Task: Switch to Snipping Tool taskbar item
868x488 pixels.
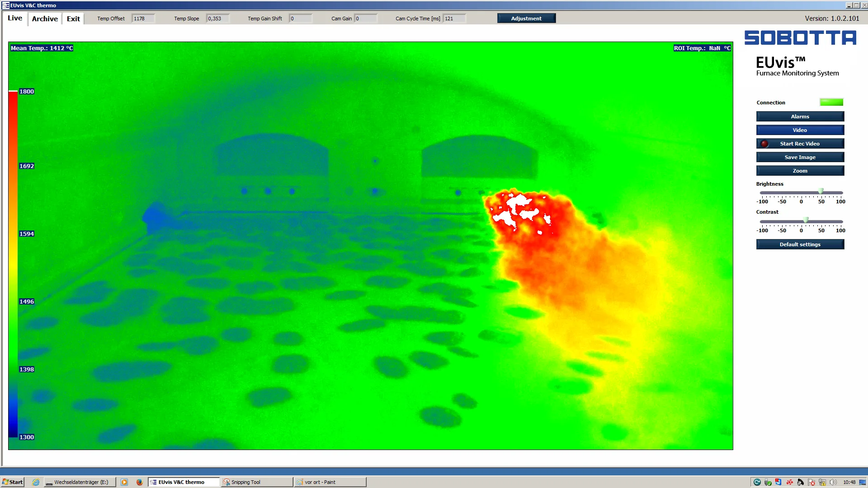Action: coord(257,482)
